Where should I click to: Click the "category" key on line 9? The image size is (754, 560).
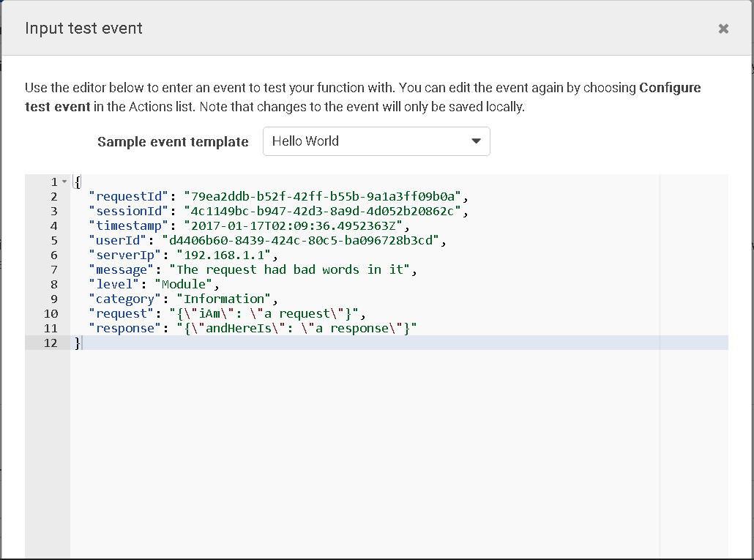125,299
